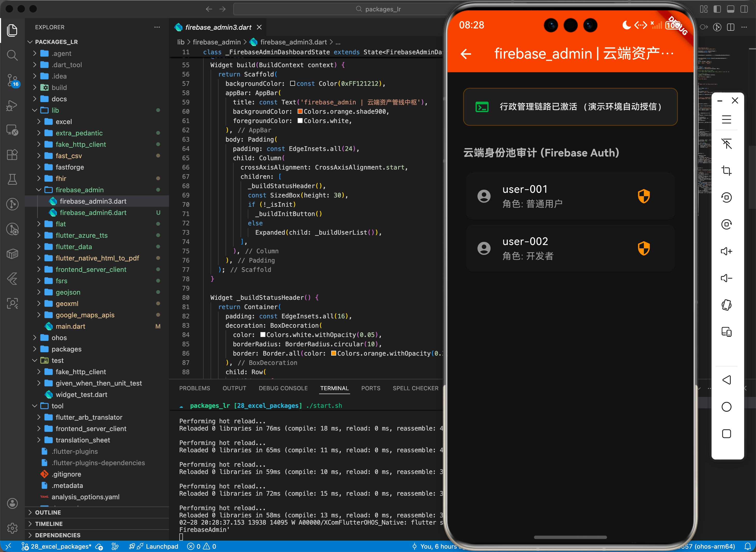Switch to the SPELL CHECKER tab
The height and width of the screenshot is (552, 756).
pos(415,388)
